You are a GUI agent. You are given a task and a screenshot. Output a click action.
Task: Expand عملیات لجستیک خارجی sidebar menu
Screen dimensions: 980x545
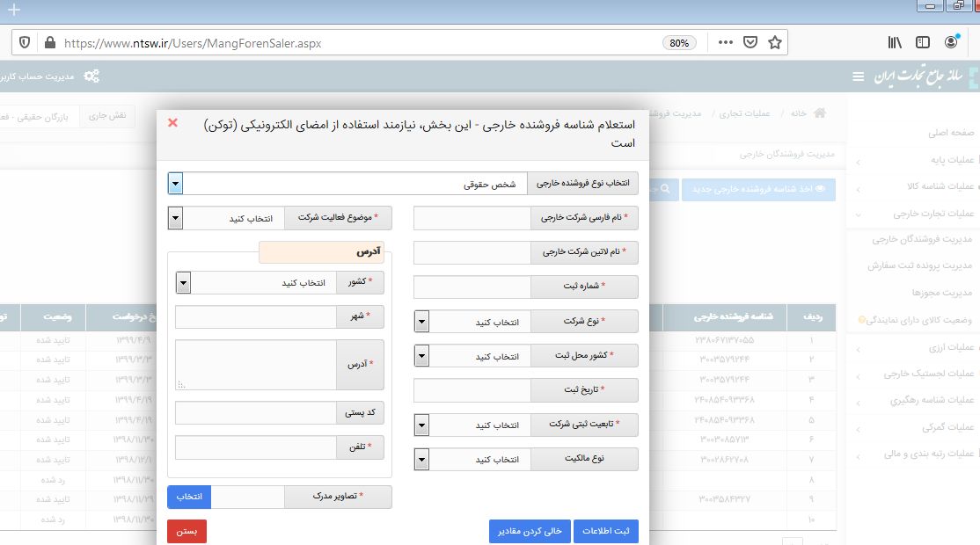tap(928, 374)
